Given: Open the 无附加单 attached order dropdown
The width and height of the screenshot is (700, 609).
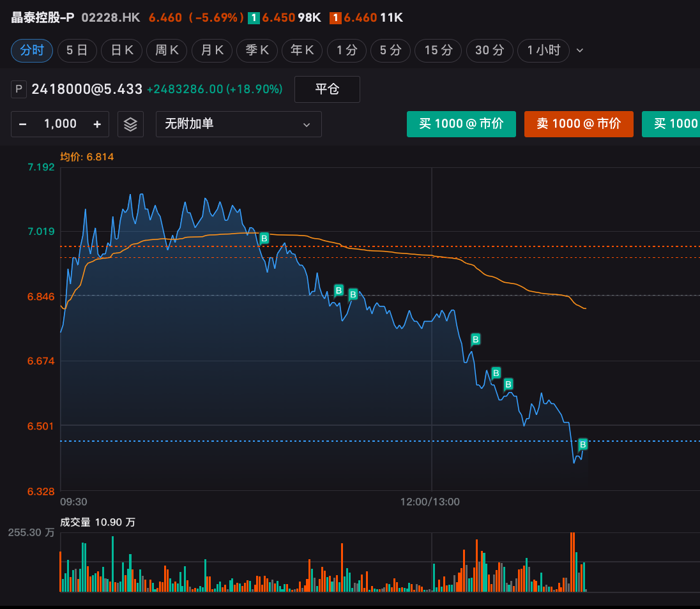Looking at the screenshot, I should coord(238,124).
